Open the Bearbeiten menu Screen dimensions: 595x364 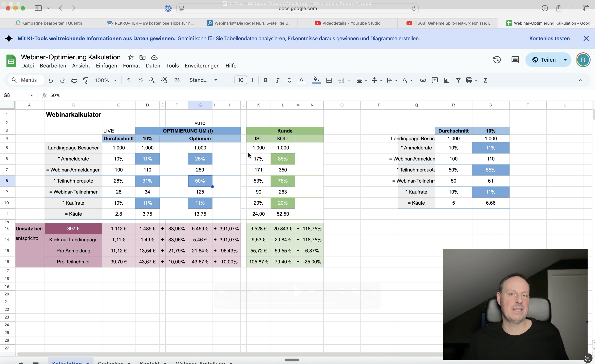[53, 66]
